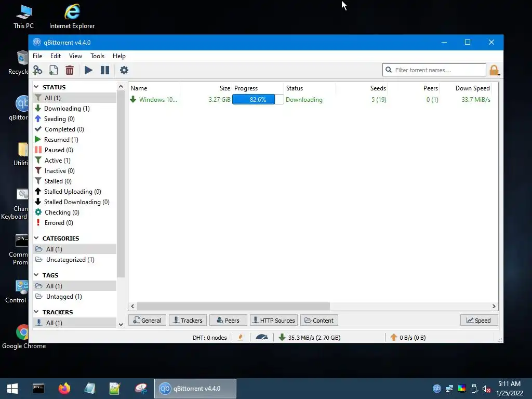Filter by Paused (0) status
Screen dimensions: 532x399
point(75,150)
